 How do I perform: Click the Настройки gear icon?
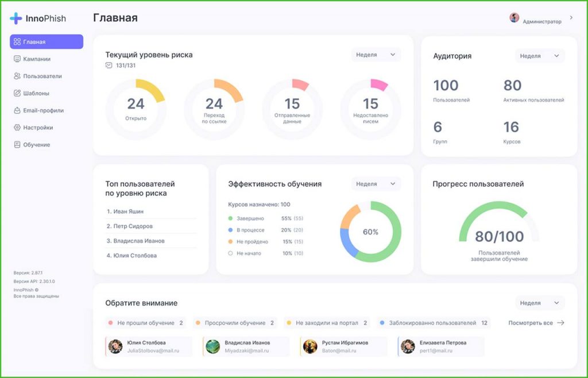(x=17, y=128)
